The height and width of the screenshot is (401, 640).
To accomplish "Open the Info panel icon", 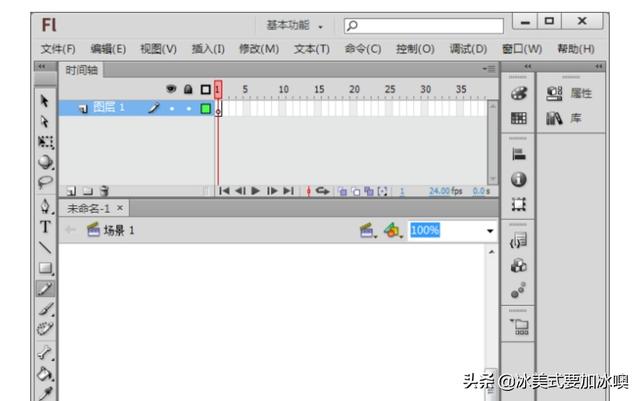I will tap(518, 181).
